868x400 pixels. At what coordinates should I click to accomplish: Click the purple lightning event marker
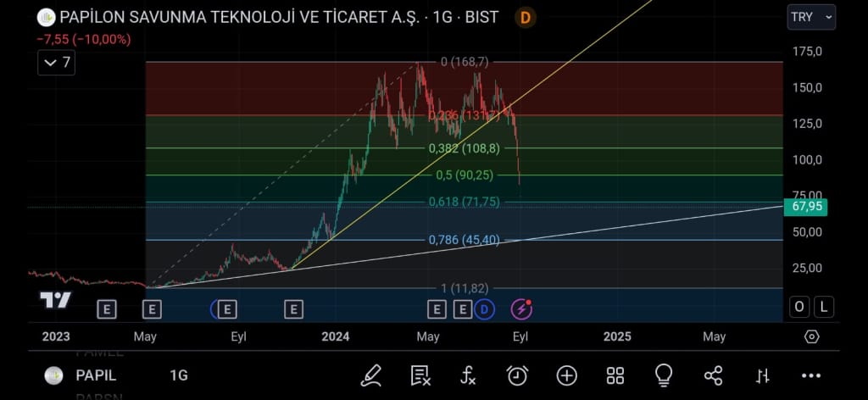521,309
